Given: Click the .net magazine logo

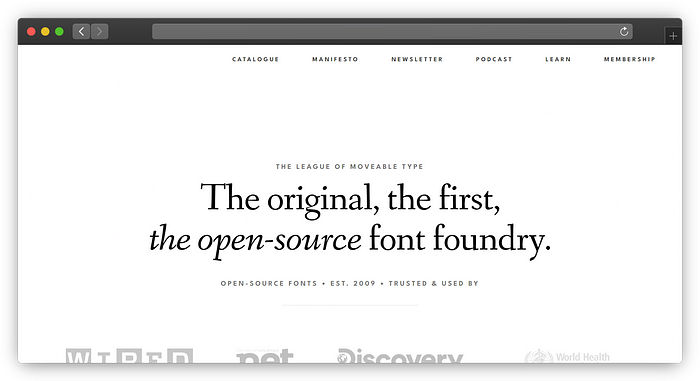Looking at the screenshot, I should click(x=265, y=356).
